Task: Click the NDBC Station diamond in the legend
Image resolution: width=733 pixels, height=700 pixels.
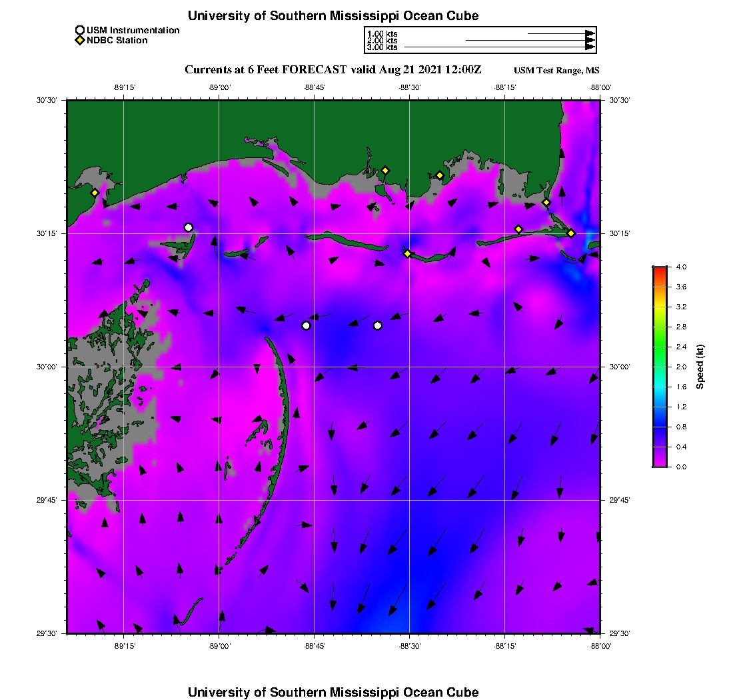Action: point(80,41)
